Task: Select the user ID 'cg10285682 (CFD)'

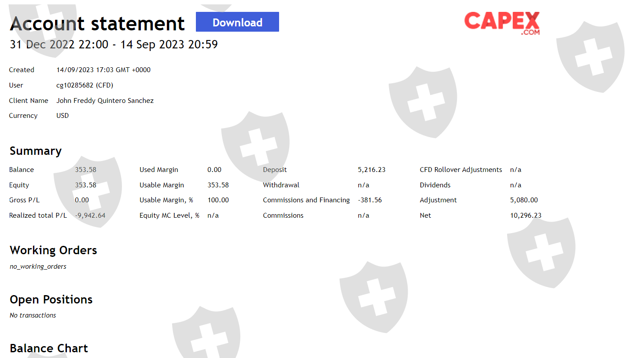Action: point(85,85)
